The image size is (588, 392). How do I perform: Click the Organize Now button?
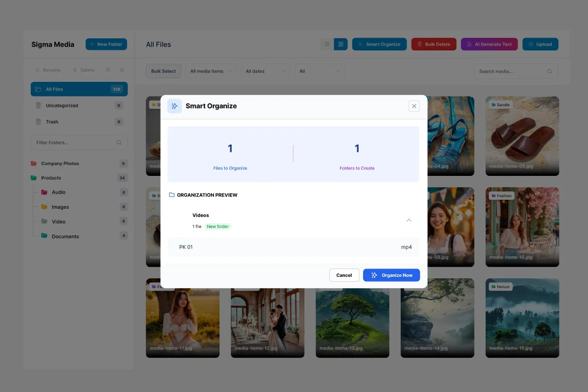pos(392,275)
